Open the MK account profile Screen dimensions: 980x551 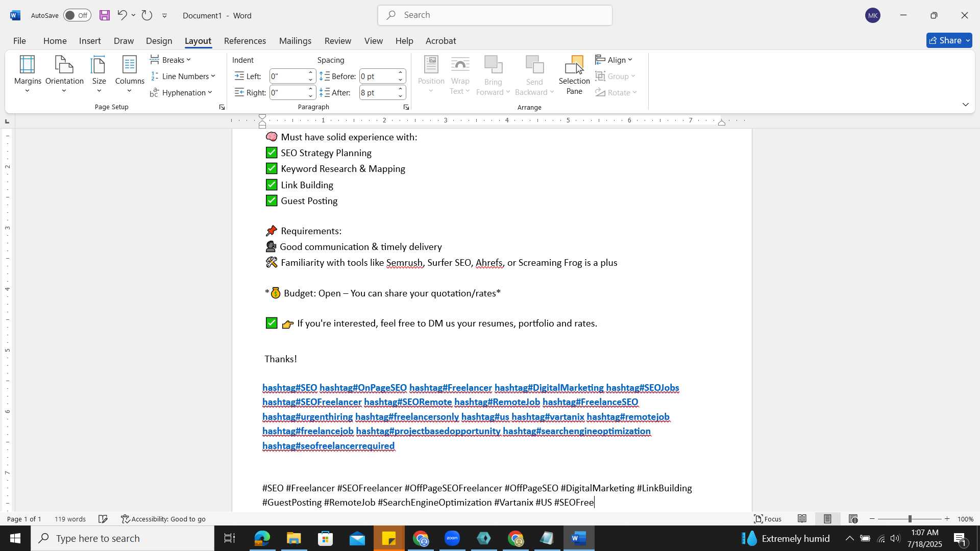(873, 15)
